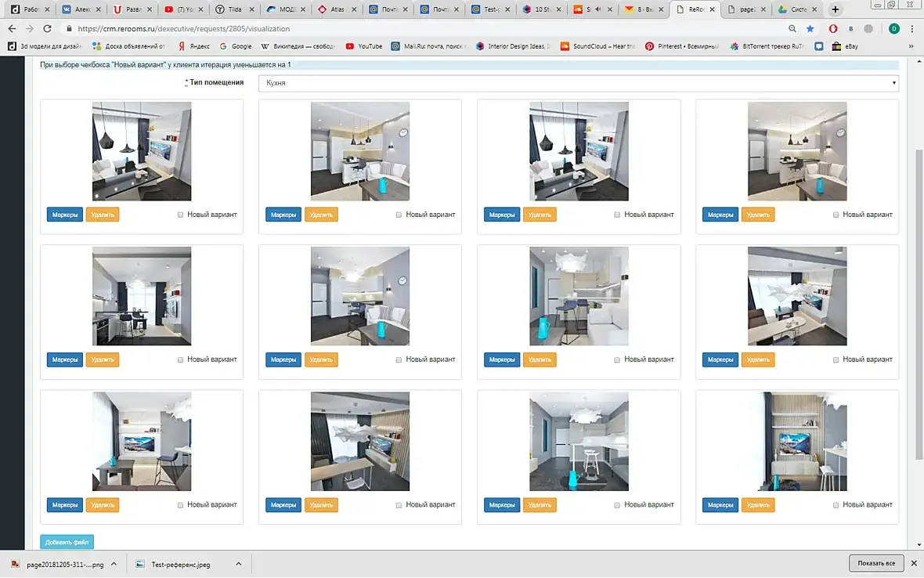Click Маркеры on the third middle-row card

click(502, 359)
